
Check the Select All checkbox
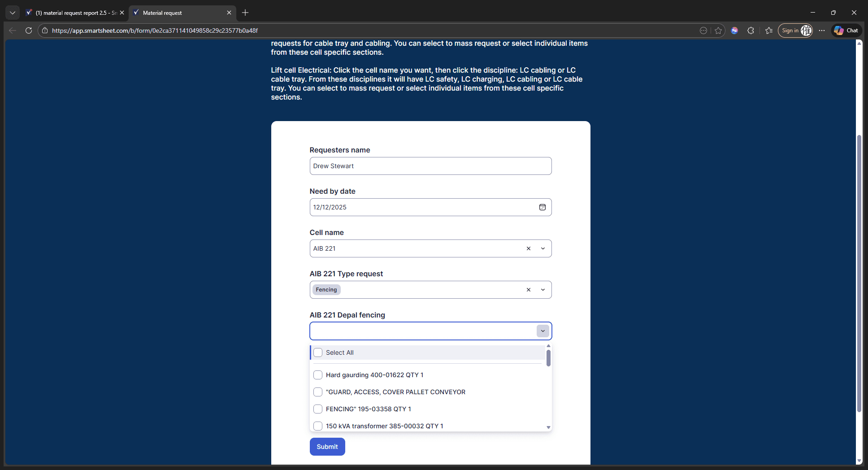click(318, 352)
